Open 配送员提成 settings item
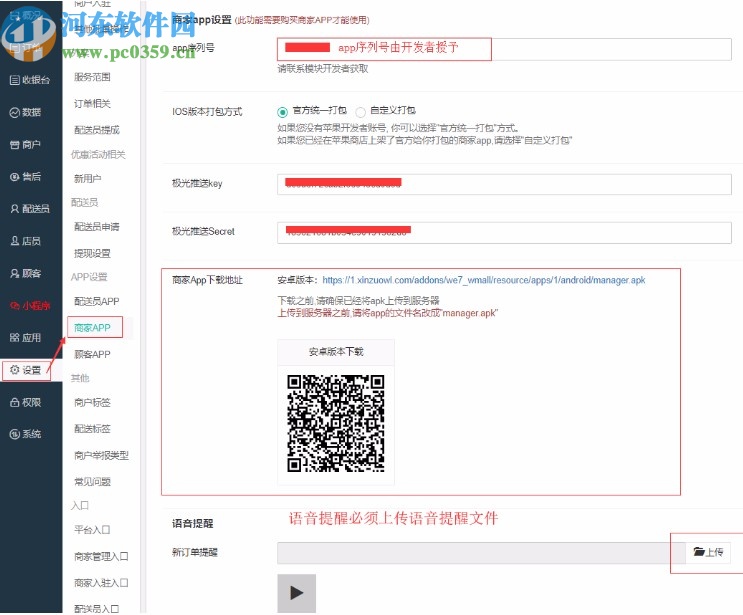743x615 pixels. [97, 130]
